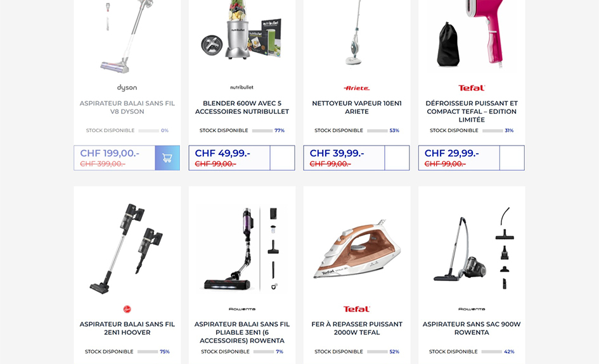Click Nutribullet 77% stock progress bar

click(x=262, y=130)
